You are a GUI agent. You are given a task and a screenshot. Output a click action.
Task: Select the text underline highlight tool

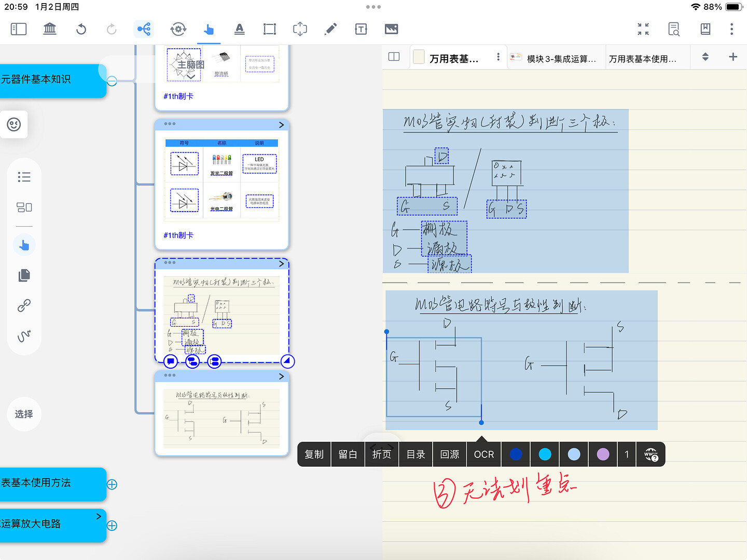click(x=239, y=29)
